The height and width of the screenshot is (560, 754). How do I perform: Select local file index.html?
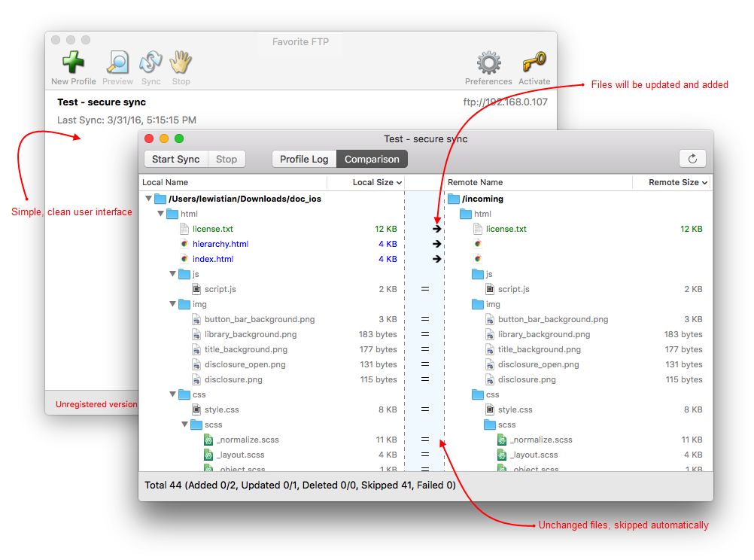coord(212,259)
